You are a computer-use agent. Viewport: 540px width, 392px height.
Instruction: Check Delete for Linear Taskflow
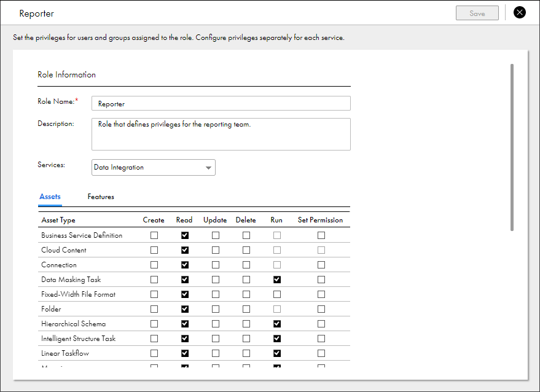246,354
